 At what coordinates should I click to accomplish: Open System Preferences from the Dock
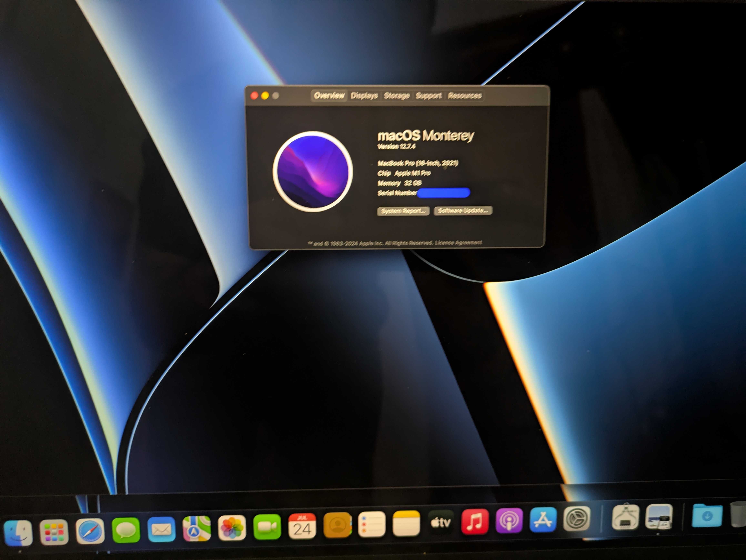[577, 519]
